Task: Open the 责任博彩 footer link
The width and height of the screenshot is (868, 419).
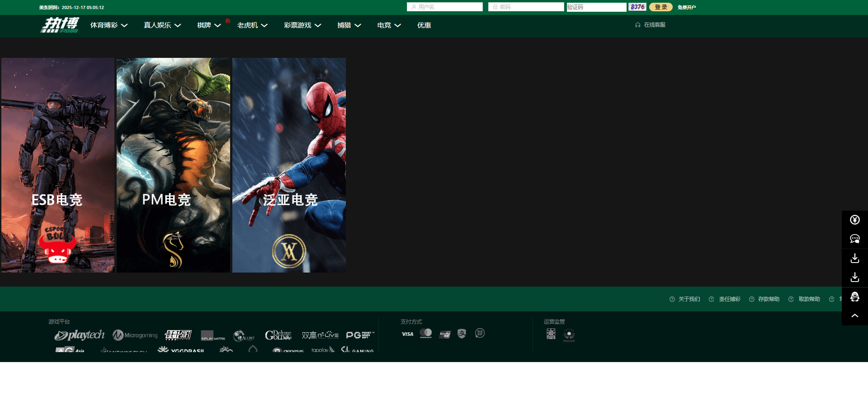Action: pyautogui.click(x=730, y=299)
